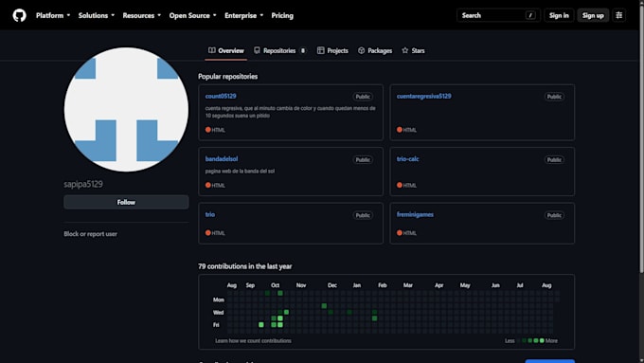Follow user sapipa5129
The image size is (644, 363).
coord(126,202)
